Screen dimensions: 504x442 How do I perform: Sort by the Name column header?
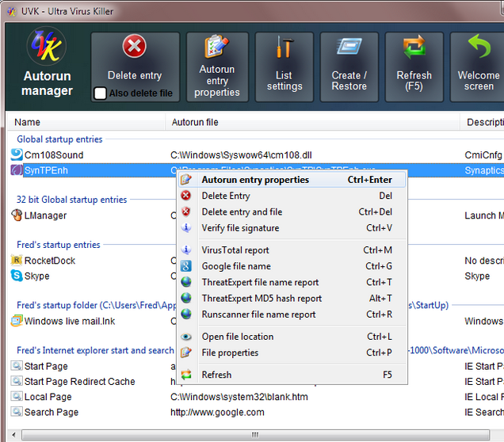click(86, 122)
